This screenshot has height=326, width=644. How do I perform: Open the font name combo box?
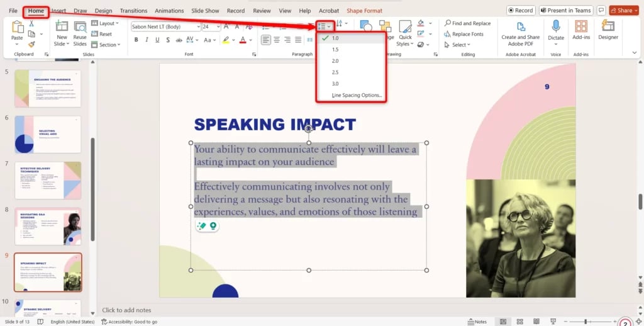click(166, 26)
